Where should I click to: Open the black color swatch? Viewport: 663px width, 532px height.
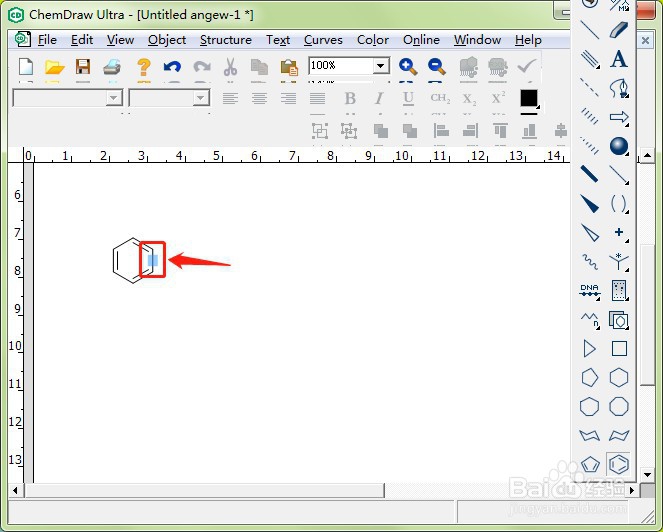[529, 99]
